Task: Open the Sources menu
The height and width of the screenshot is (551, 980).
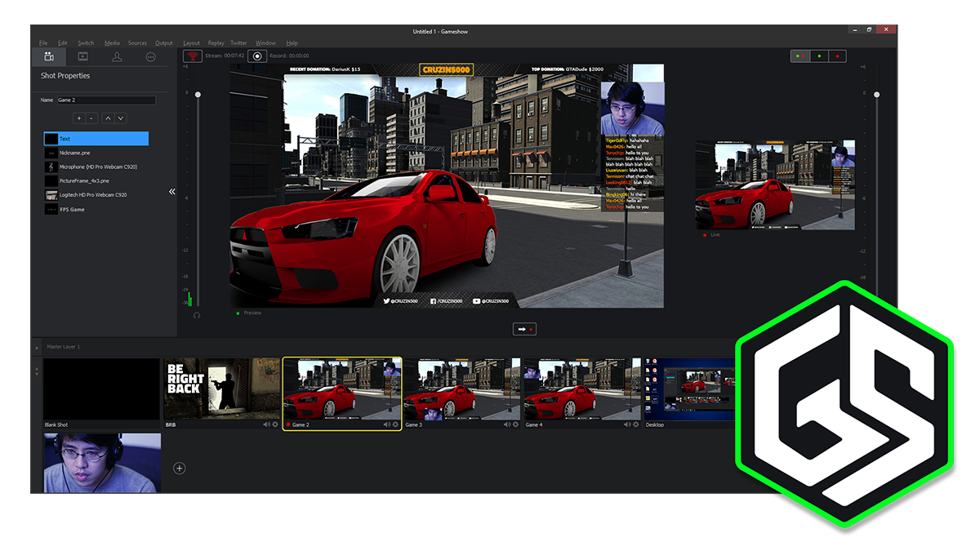Action: 137,43
